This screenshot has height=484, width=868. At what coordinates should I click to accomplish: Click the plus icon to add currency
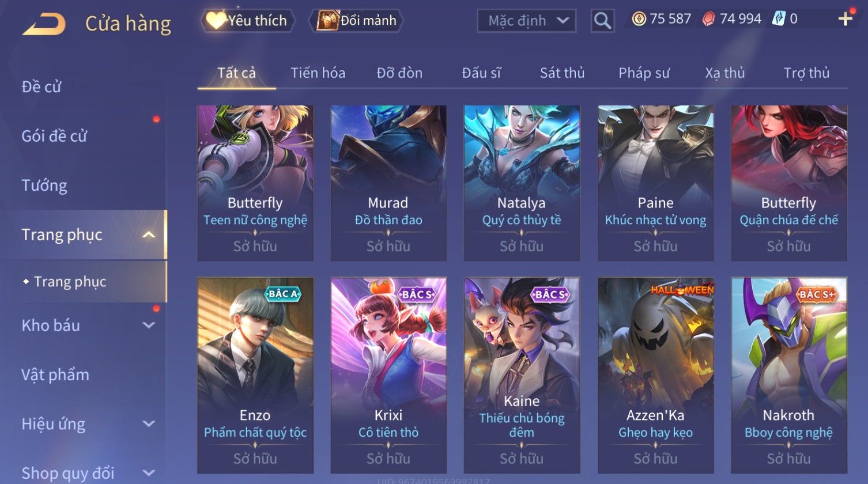tap(845, 20)
